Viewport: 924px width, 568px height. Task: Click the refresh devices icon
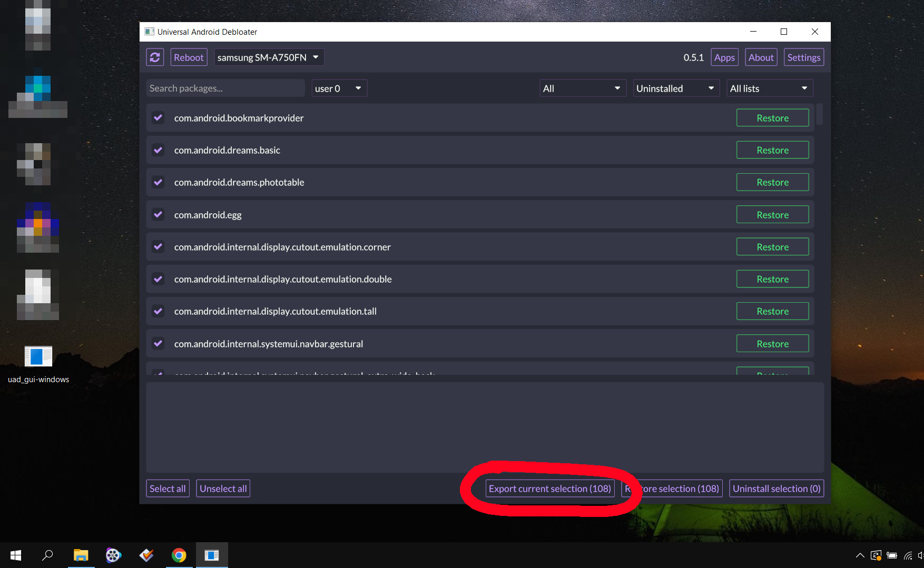(x=155, y=57)
